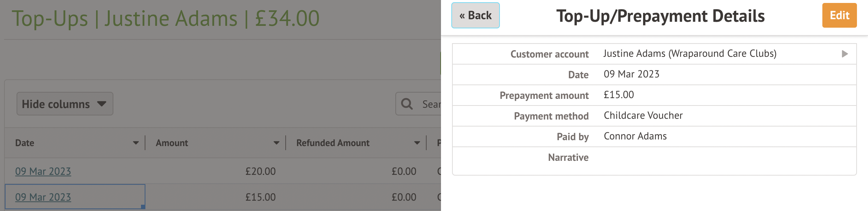Click the Date column header
Viewport: 868px width, 211px height.
coord(25,143)
